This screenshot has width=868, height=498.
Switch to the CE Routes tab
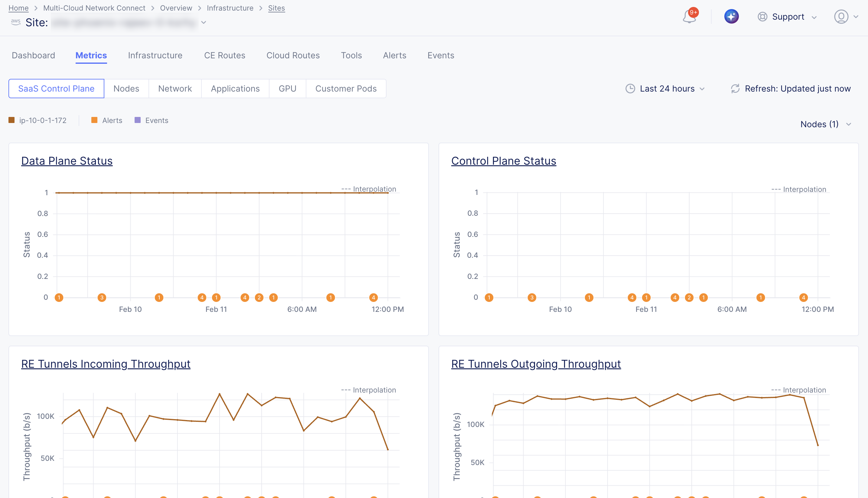coord(224,55)
